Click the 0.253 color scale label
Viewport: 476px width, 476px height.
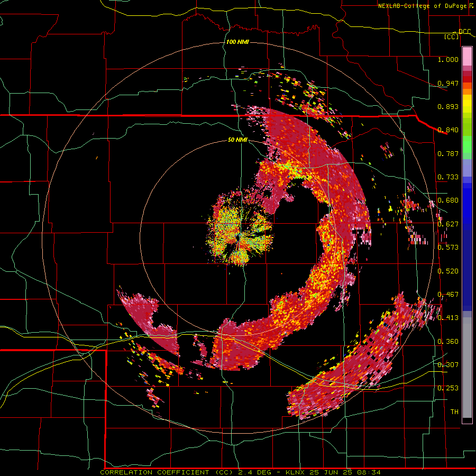click(448, 388)
